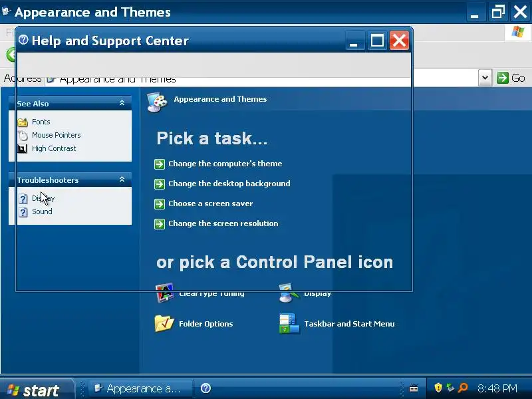Click the Display troubleshooter question icon

[x=23, y=198]
